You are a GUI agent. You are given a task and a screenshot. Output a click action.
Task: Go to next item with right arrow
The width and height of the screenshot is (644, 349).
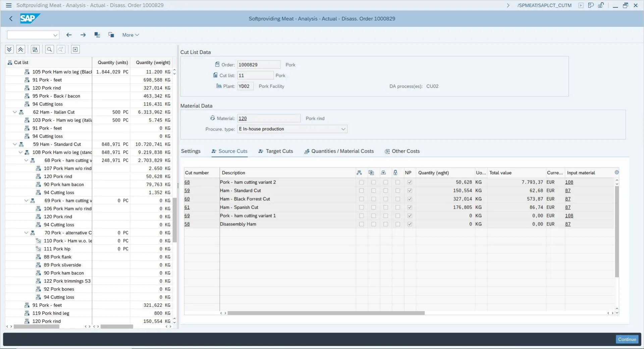(83, 35)
